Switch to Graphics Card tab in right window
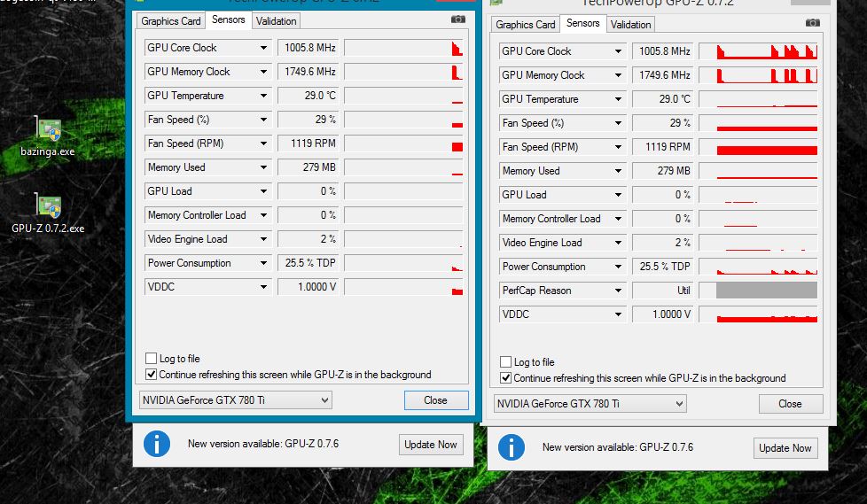867x504 pixels. coord(526,24)
